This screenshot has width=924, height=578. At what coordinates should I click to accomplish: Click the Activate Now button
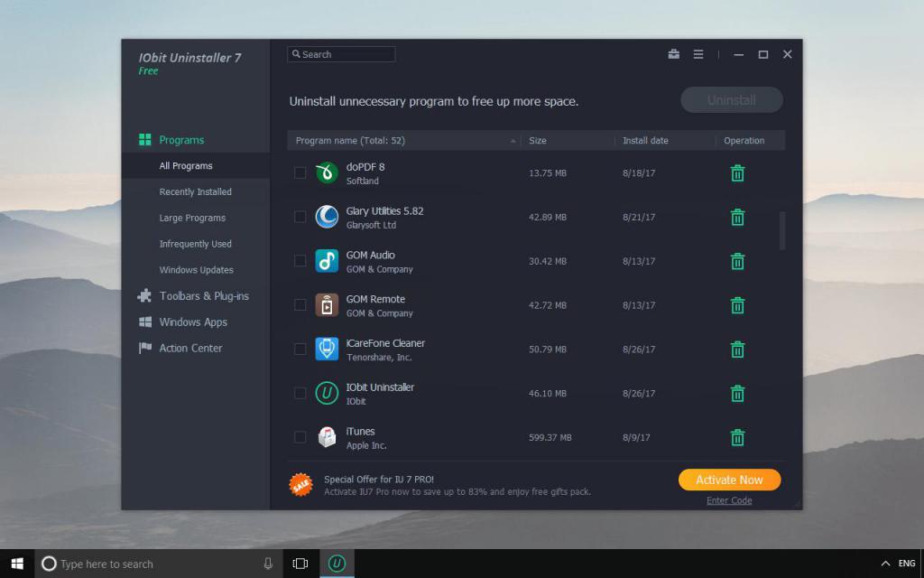click(729, 480)
